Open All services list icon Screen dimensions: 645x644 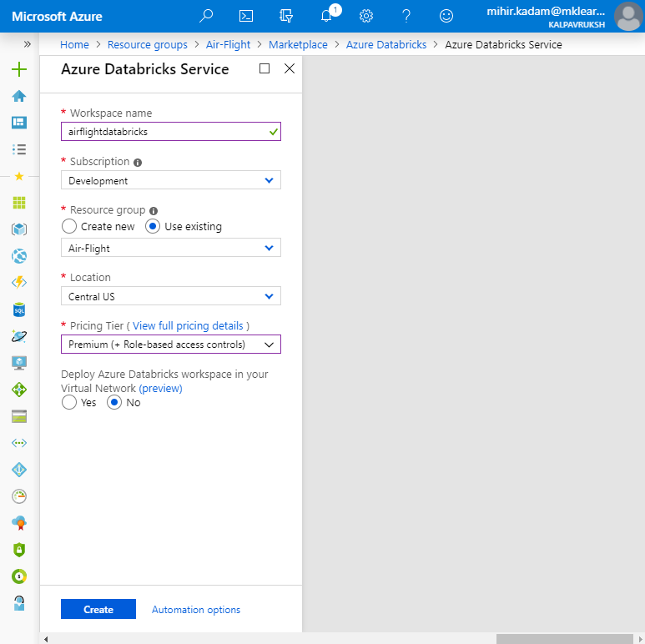click(19, 149)
